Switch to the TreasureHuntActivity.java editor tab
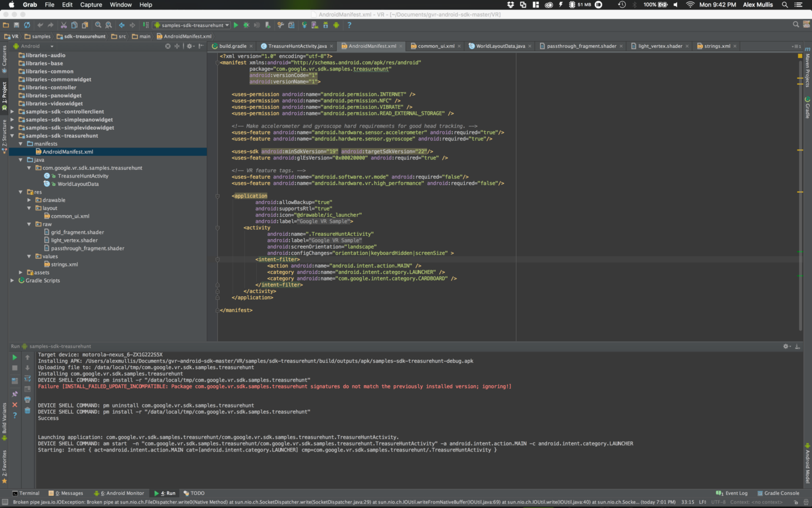 click(x=297, y=46)
